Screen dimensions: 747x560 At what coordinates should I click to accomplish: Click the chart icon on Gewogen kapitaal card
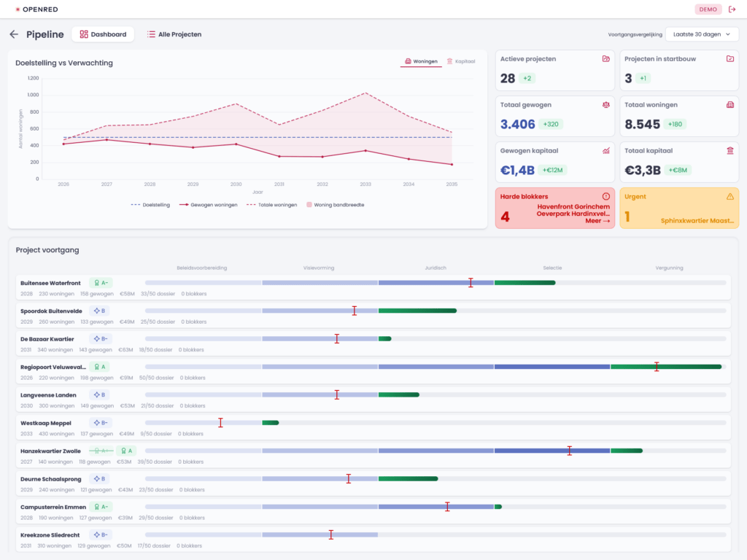606,150
